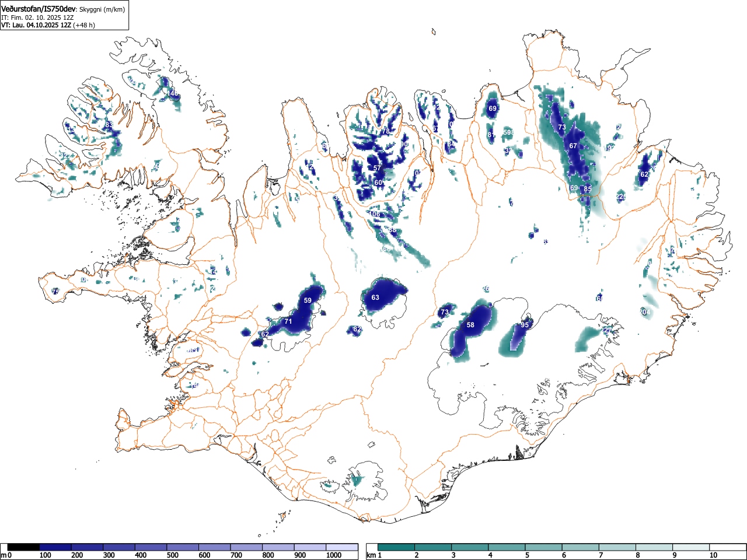The height and width of the screenshot is (560, 747).
Task: Click the visibility value 71 on map
Action: [x=288, y=321]
